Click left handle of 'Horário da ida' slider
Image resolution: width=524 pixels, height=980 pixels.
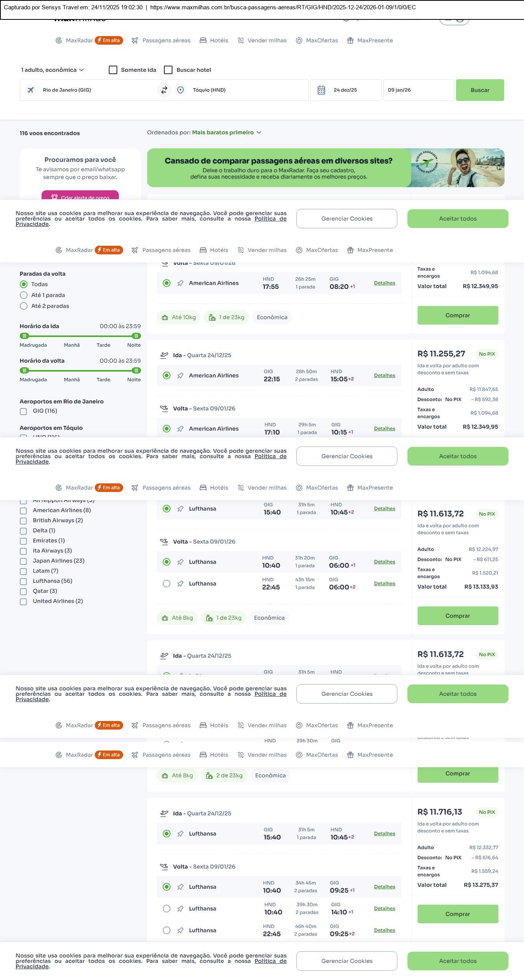point(24,336)
